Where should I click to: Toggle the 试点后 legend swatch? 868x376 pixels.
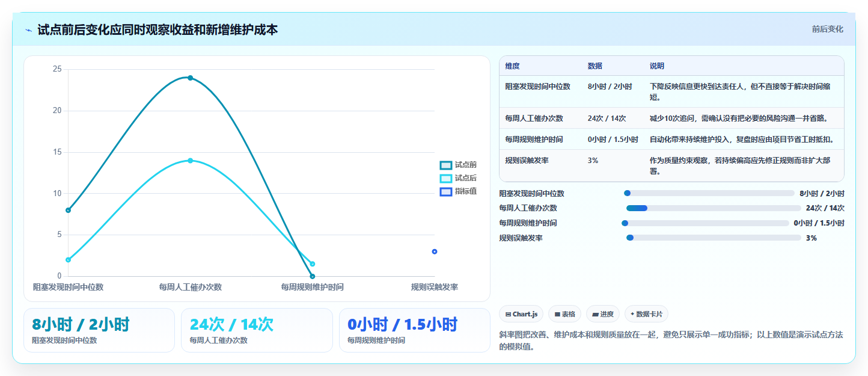(x=445, y=179)
